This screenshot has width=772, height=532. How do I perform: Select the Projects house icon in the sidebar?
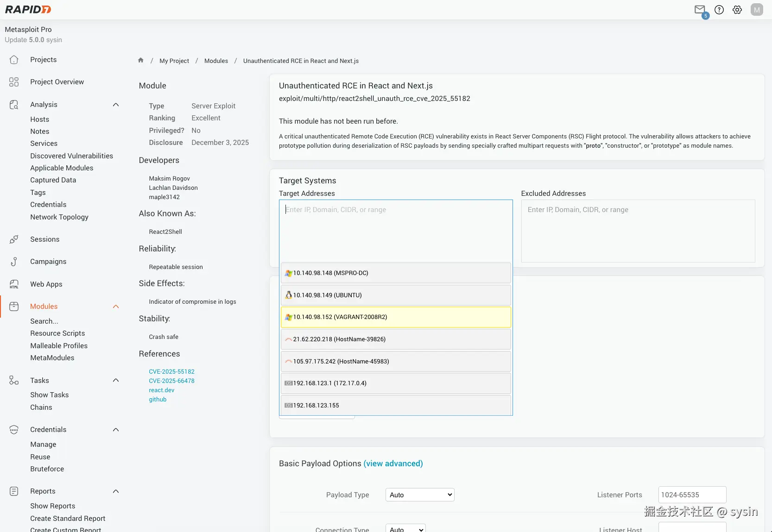click(x=14, y=60)
